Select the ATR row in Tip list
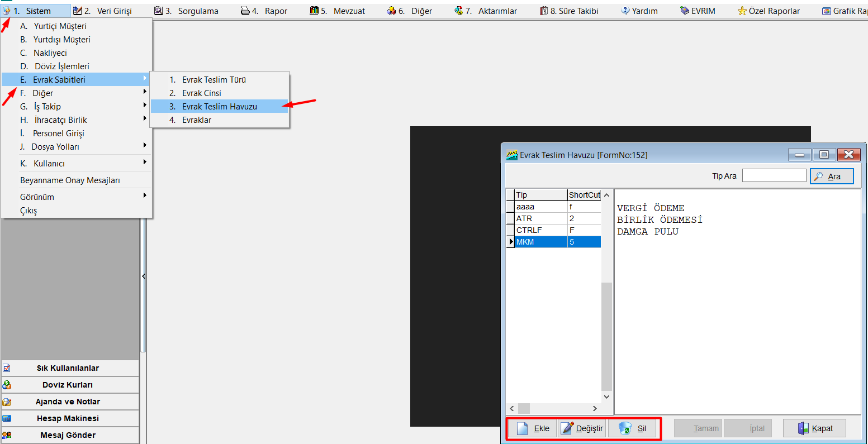This screenshot has height=444, width=868. click(x=540, y=218)
